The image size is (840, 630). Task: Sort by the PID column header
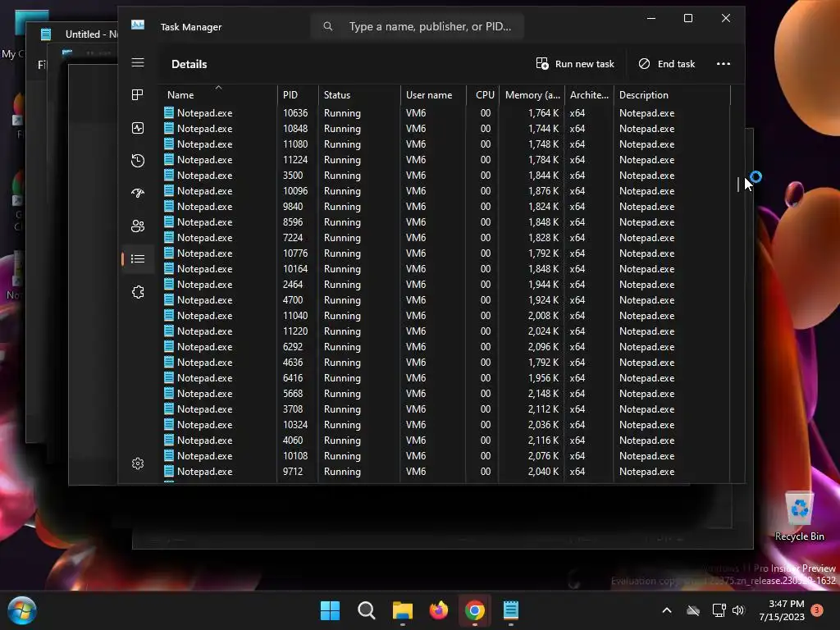pos(298,95)
